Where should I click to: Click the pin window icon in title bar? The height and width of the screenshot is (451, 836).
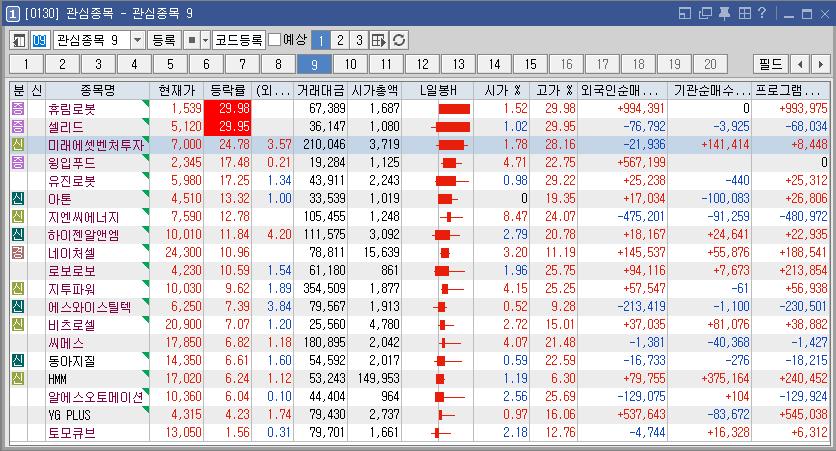[725, 13]
